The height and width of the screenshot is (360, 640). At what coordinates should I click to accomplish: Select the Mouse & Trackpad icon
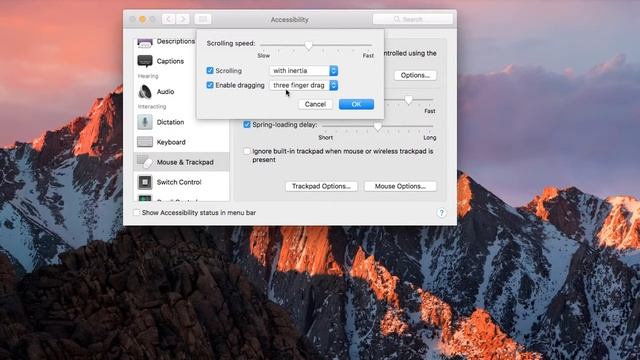pos(144,162)
